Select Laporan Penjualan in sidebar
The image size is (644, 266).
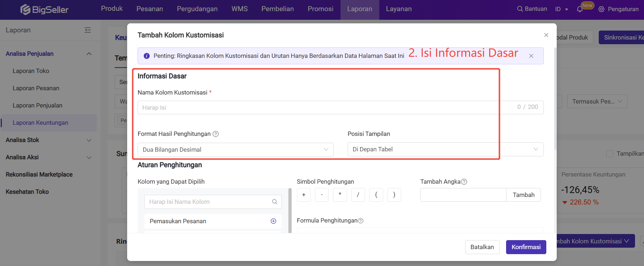click(37, 105)
